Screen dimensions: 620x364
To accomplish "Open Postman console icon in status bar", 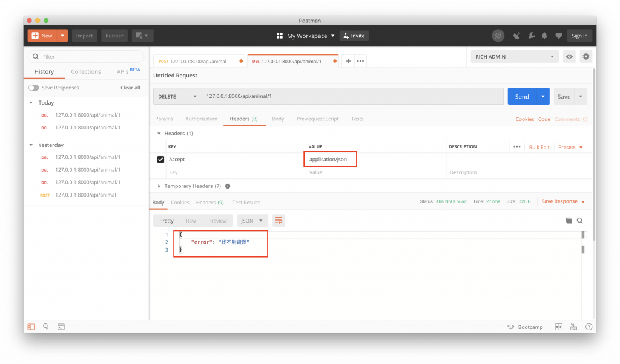I will [x=61, y=327].
